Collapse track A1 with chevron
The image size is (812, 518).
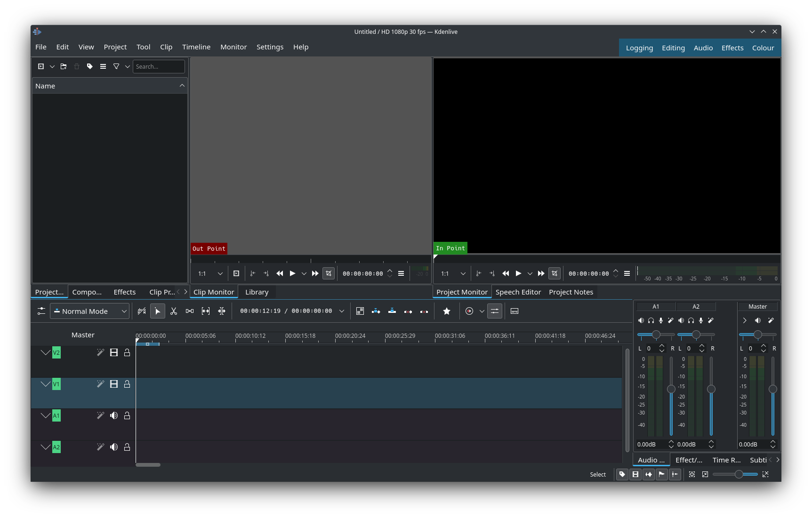(x=45, y=415)
